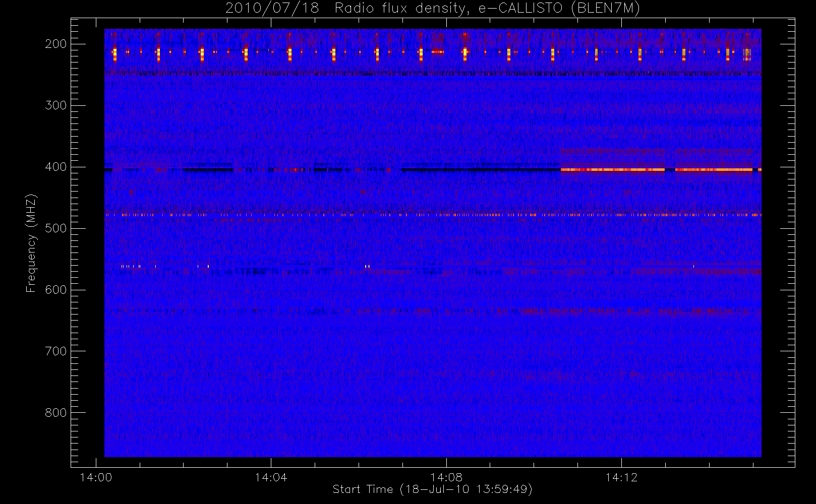Click the 'Frequency (MHZ)' axis label
This screenshot has width=816, height=504.
tap(31, 243)
